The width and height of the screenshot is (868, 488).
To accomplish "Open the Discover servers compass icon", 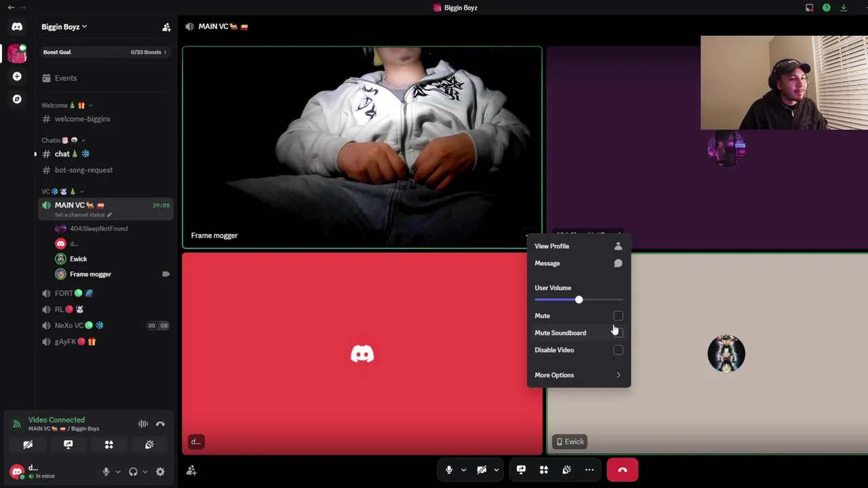I will point(17,99).
